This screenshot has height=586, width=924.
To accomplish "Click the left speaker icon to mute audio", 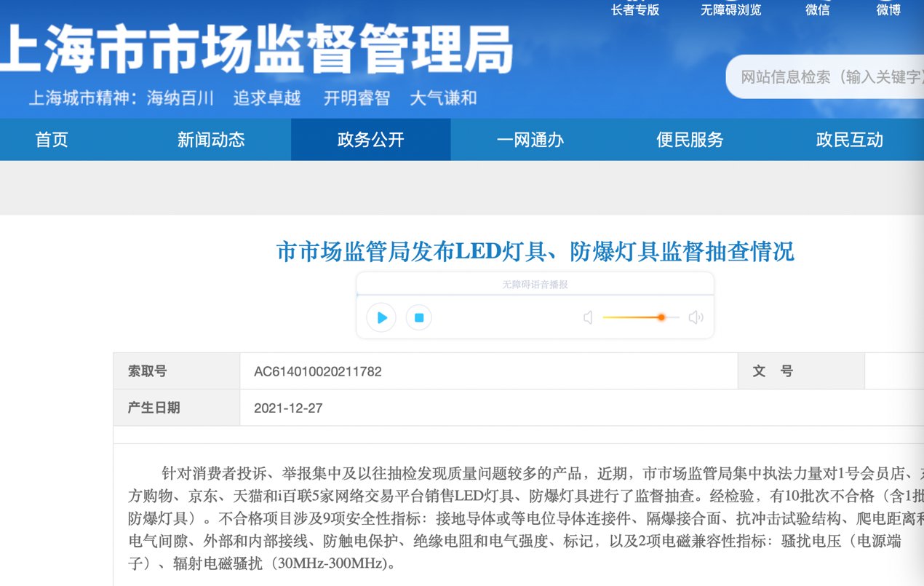I will (x=588, y=317).
